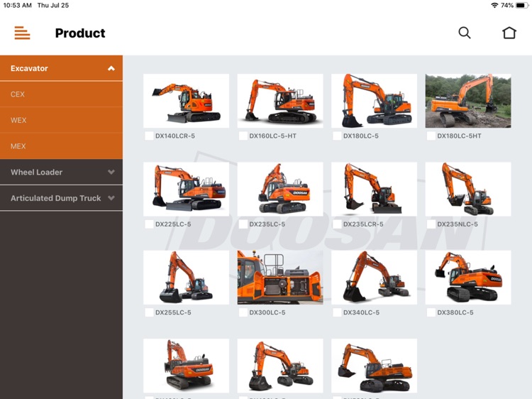The height and width of the screenshot is (399, 532).
Task: Open the DX225LC-5 excavator thumbnail
Action: click(187, 189)
